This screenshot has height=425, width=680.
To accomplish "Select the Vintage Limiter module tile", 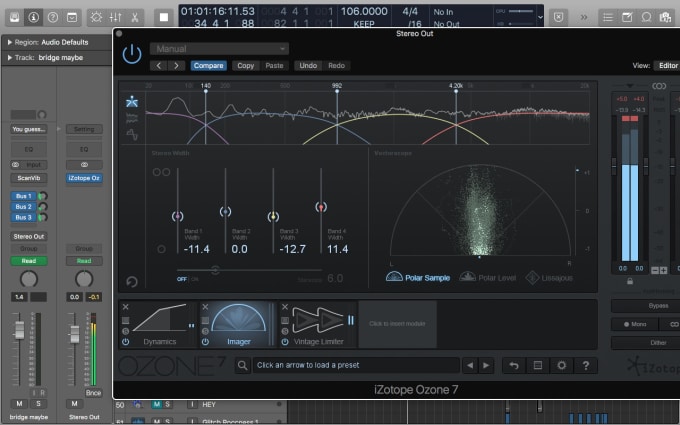I will tap(318, 325).
